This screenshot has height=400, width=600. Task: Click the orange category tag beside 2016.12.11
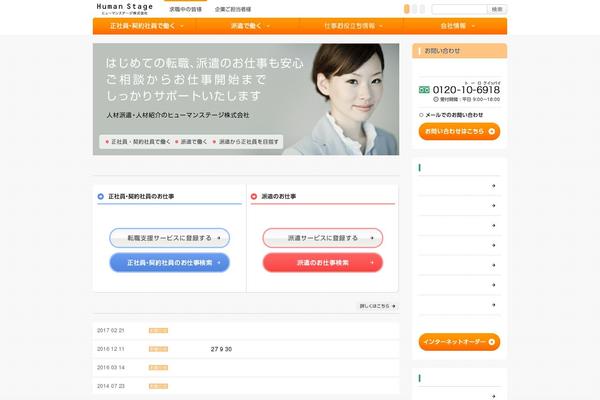click(158, 349)
